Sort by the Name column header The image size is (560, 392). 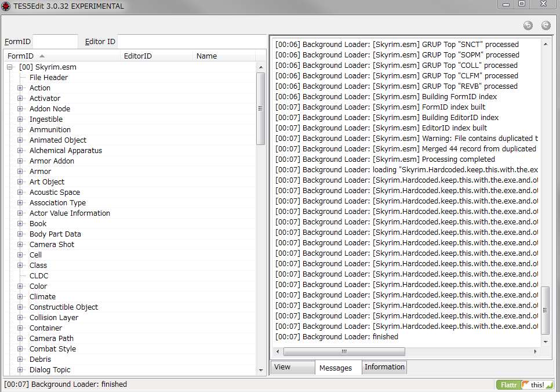pyautogui.click(x=224, y=56)
